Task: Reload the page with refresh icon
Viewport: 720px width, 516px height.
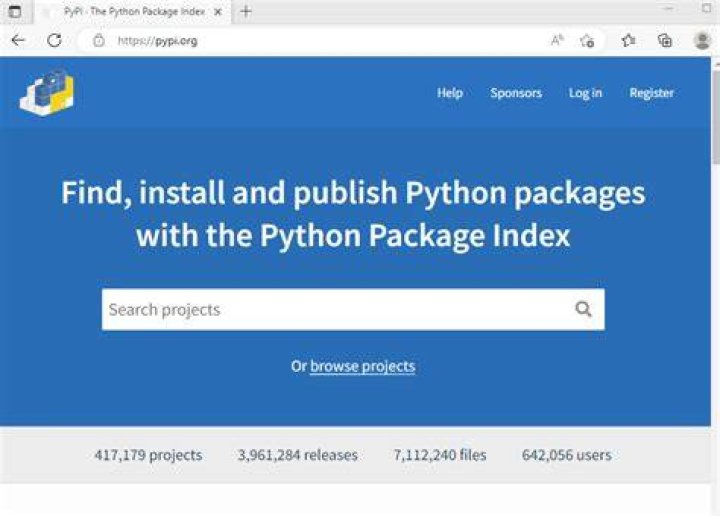Action: coord(54,40)
